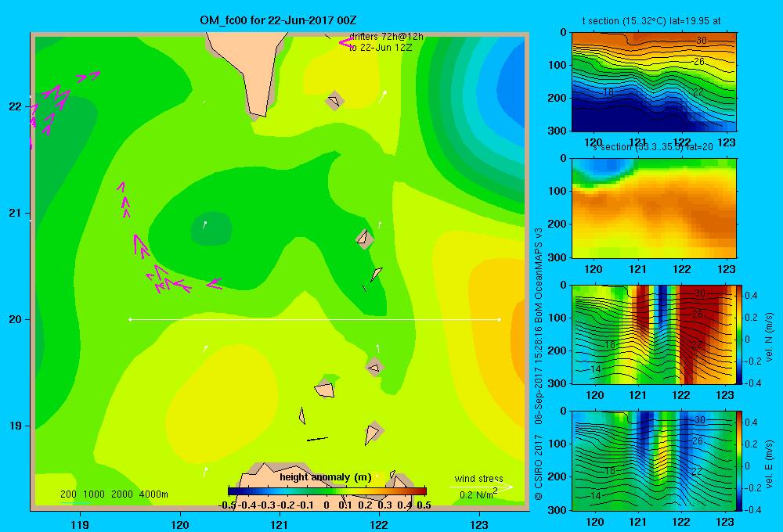This screenshot has height=532, width=783.
Task: Open the eastward velocity section plot
Action: [x=654, y=461]
